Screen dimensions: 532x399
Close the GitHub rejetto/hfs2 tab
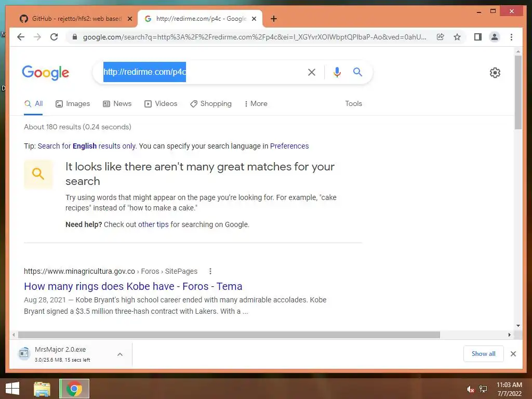click(x=129, y=19)
